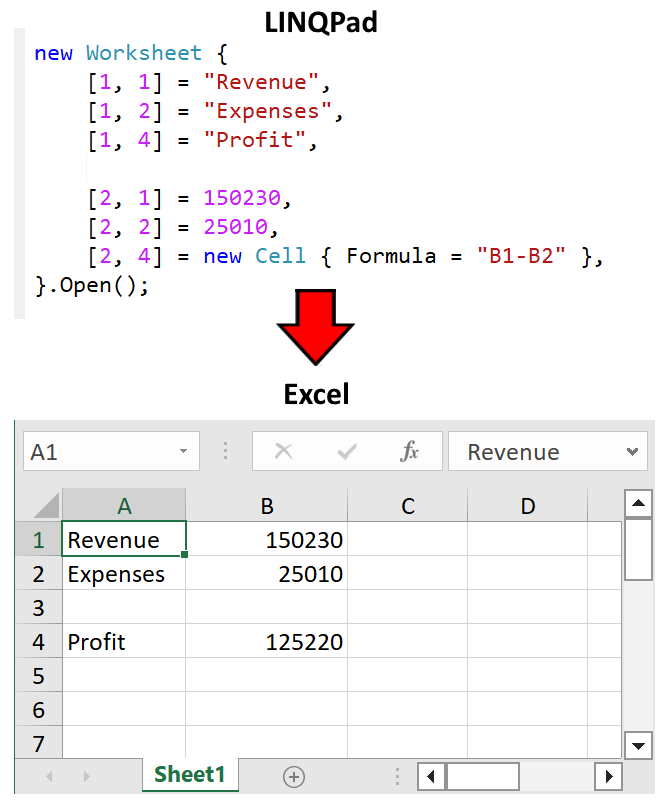This screenshot has width=669, height=806.
Task: Click the confirm checkmark icon in formula bar
Action: (347, 452)
